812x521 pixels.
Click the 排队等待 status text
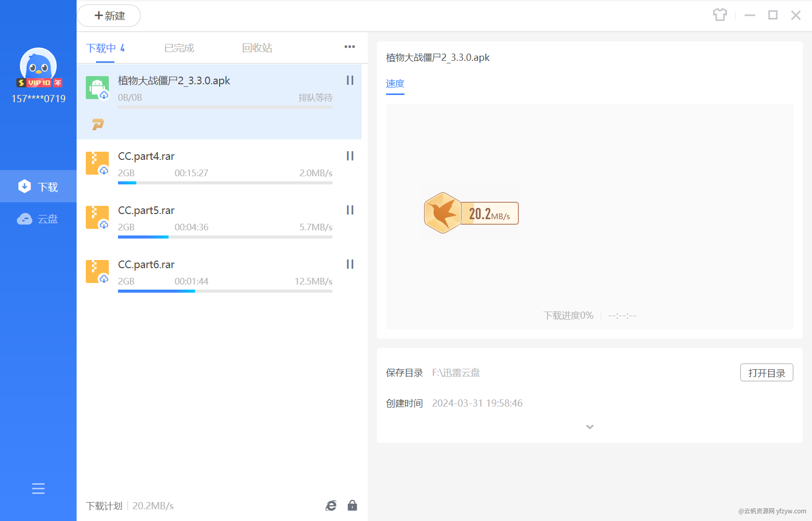point(316,98)
